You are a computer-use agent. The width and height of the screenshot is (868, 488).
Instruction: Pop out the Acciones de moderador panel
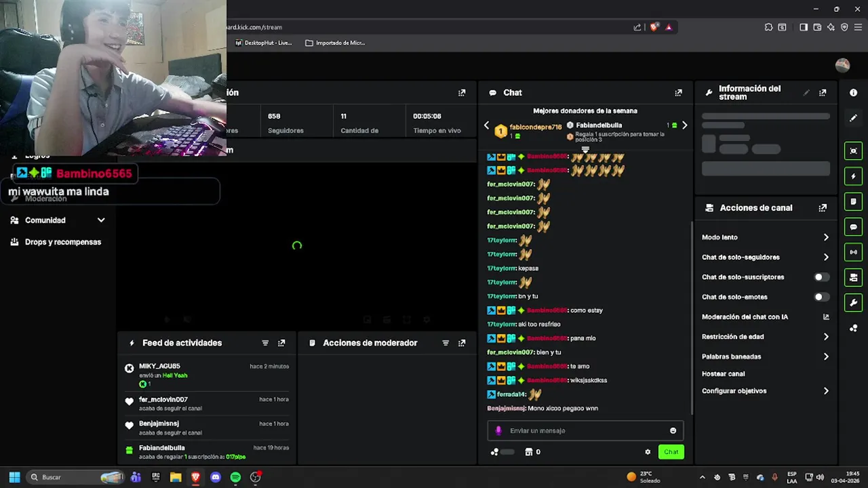pos(462,343)
